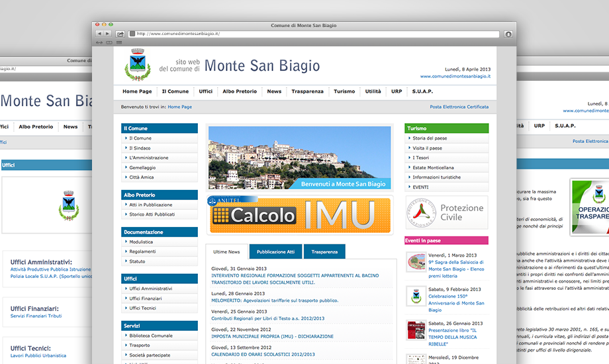Viewport: 609px width, 364px height.
Task: Click the browser back arrow button
Action: 99,34
